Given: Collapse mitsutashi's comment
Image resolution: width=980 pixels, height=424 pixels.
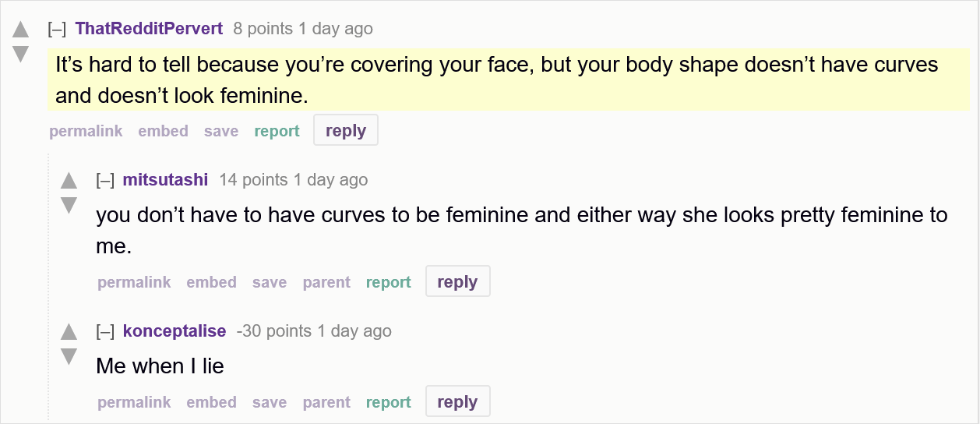Looking at the screenshot, I should (x=105, y=180).
